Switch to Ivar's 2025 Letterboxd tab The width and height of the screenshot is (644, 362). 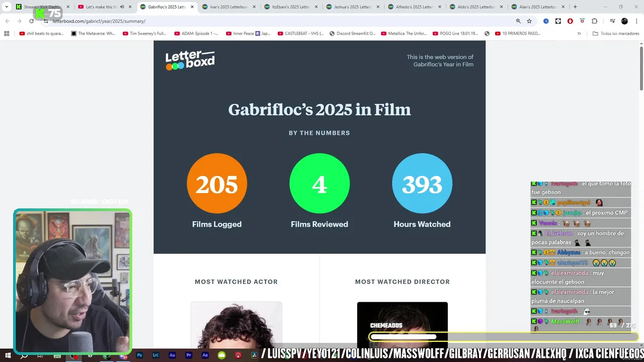tap(229, 7)
